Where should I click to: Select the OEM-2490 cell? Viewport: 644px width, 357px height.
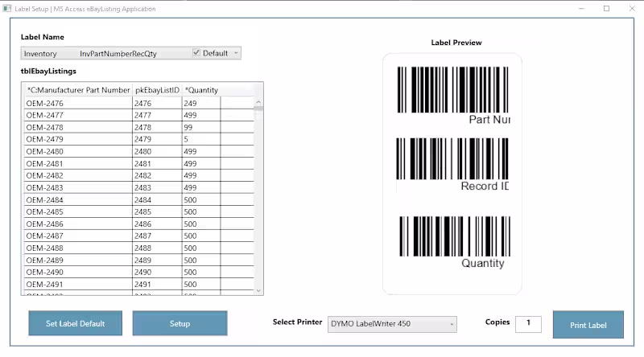click(x=78, y=272)
